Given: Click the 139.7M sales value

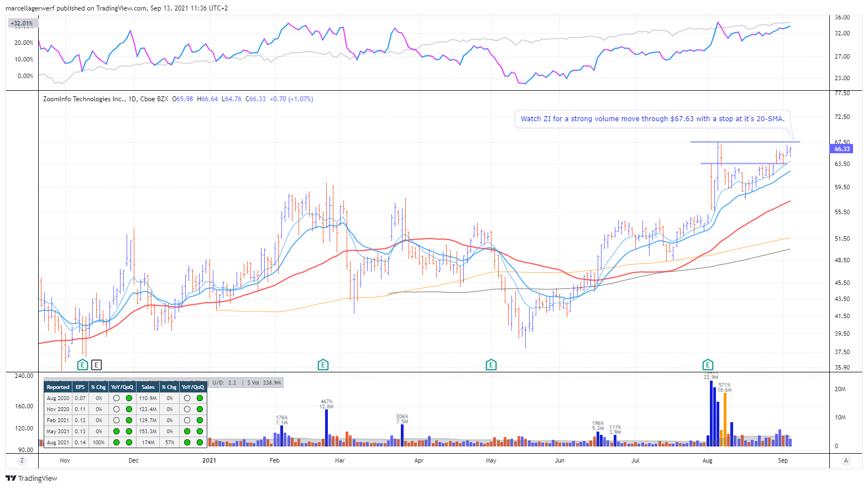Looking at the screenshot, I should pos(148,420).
